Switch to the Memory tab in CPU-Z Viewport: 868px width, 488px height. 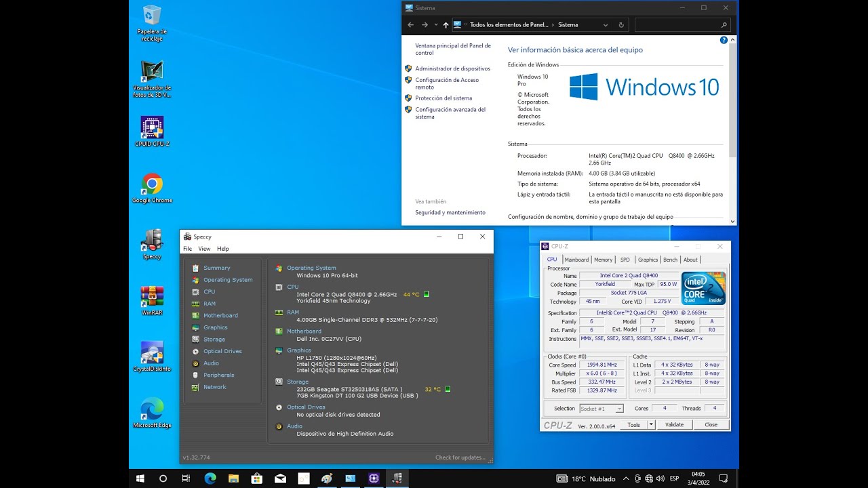tap(603, 260)
